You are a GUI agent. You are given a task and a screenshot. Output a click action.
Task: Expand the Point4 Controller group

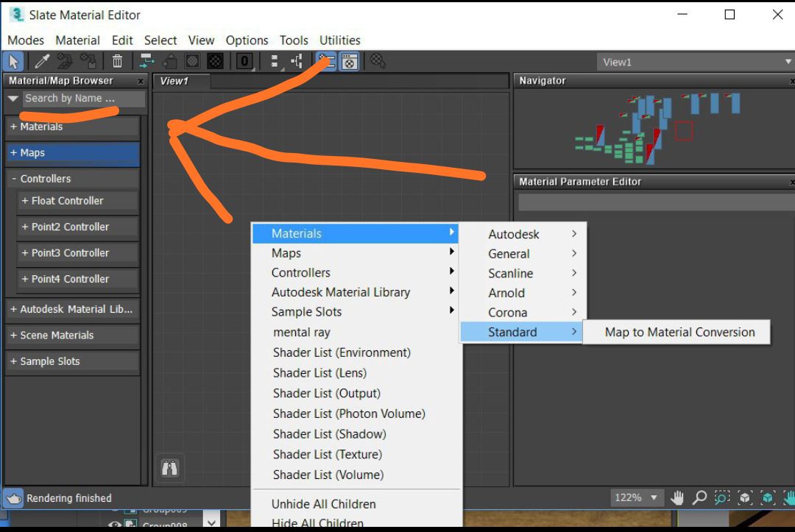click(x=77, y=279)
